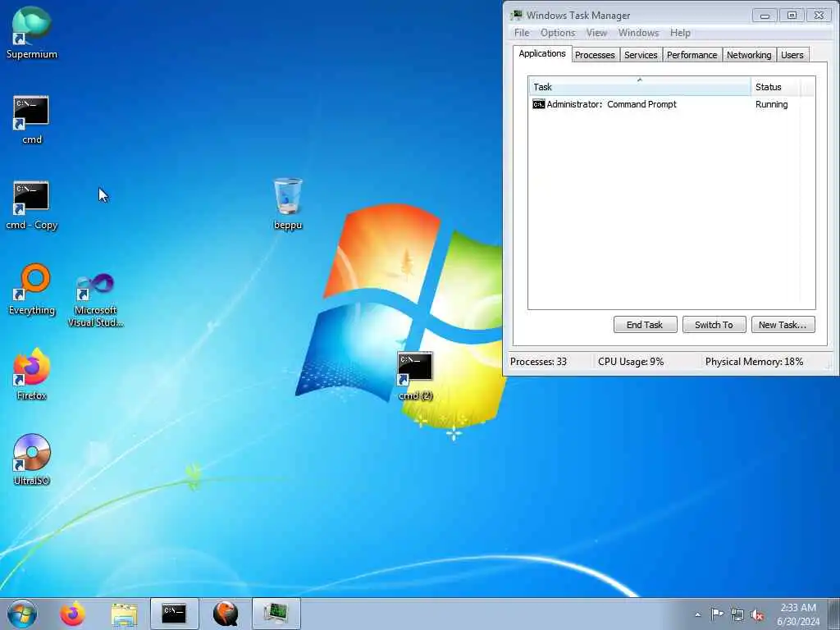The height and width of the screenshot is (630, 840).
Task: Click the New Task... button
Action: tap(782, 325)
